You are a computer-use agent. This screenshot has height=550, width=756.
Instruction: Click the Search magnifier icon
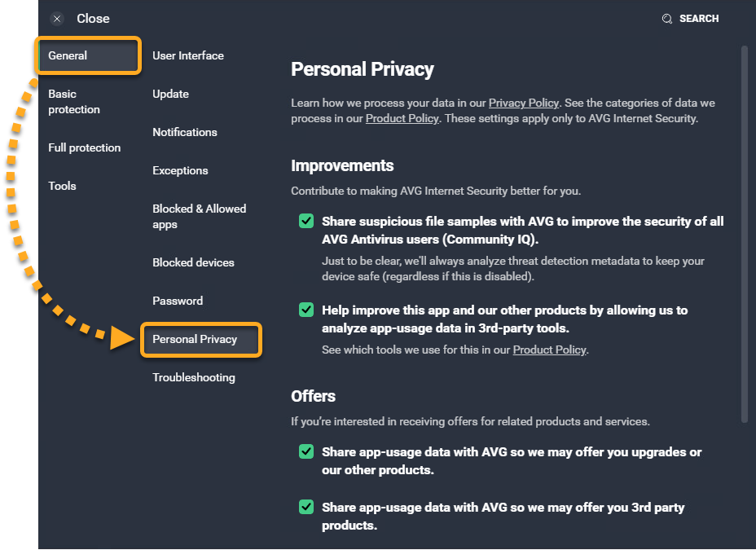click(x=667, y=19)
